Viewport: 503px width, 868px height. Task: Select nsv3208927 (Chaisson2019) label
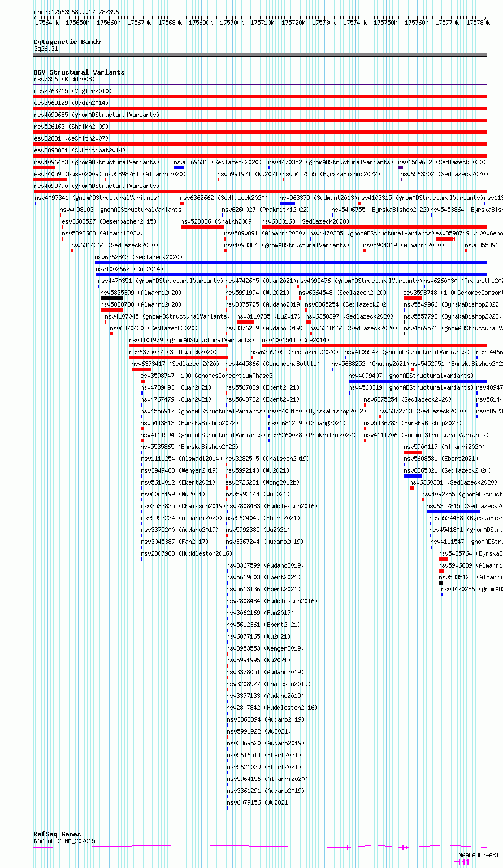(x=269, y=684)
